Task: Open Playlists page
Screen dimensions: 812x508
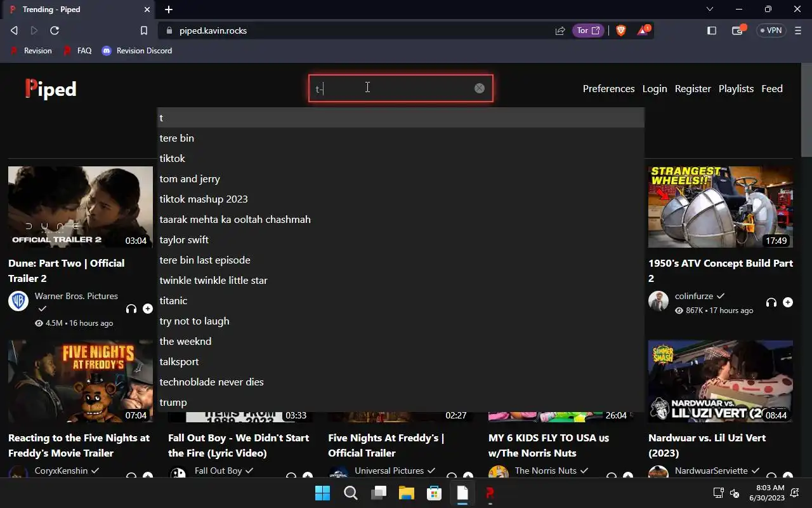Action: tap(736, 89)
